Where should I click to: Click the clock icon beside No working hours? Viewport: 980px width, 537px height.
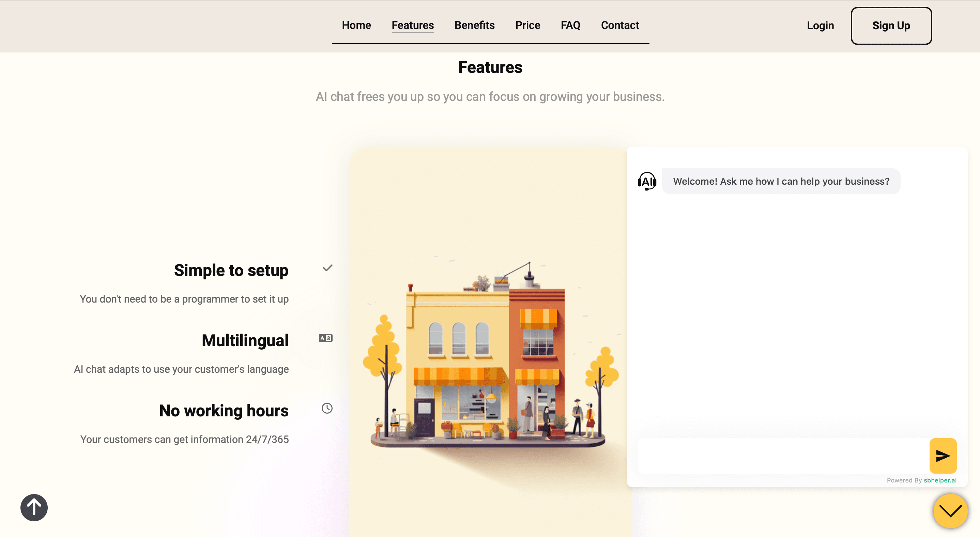click(x=327, y=408)
